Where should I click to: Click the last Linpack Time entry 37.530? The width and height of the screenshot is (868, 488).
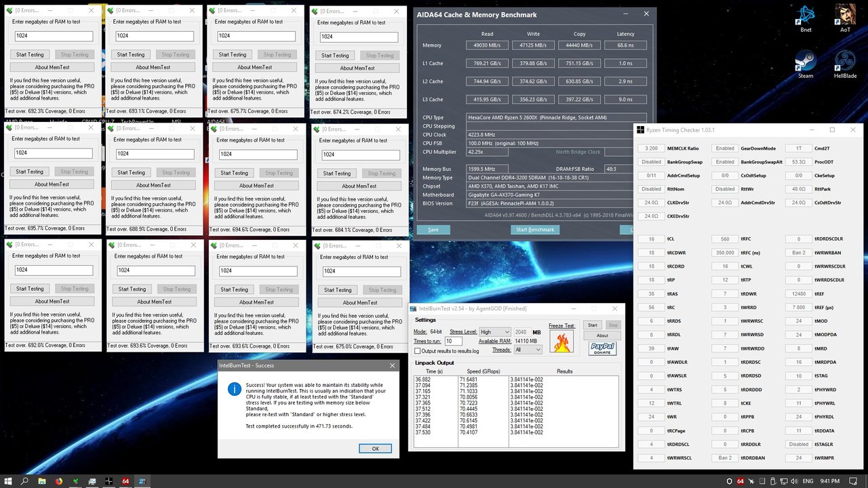423,432
